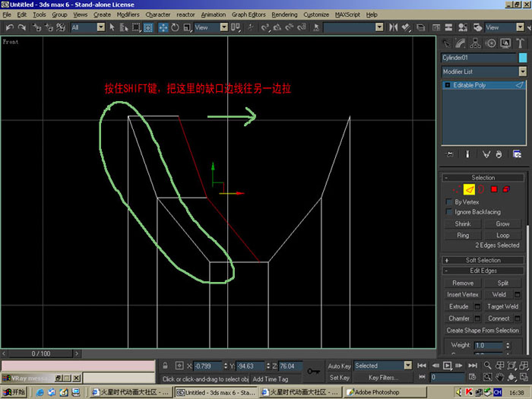Click the Cylinder01 object color swatch
Screen dimensions: 532x399
tap(523, 58)
